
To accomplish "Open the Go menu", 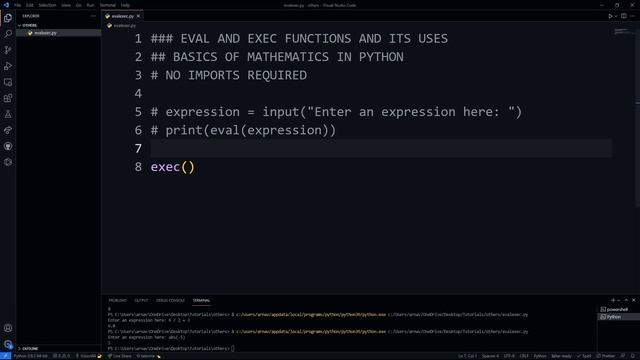I will pyautogui.click(x=78, y=5).
